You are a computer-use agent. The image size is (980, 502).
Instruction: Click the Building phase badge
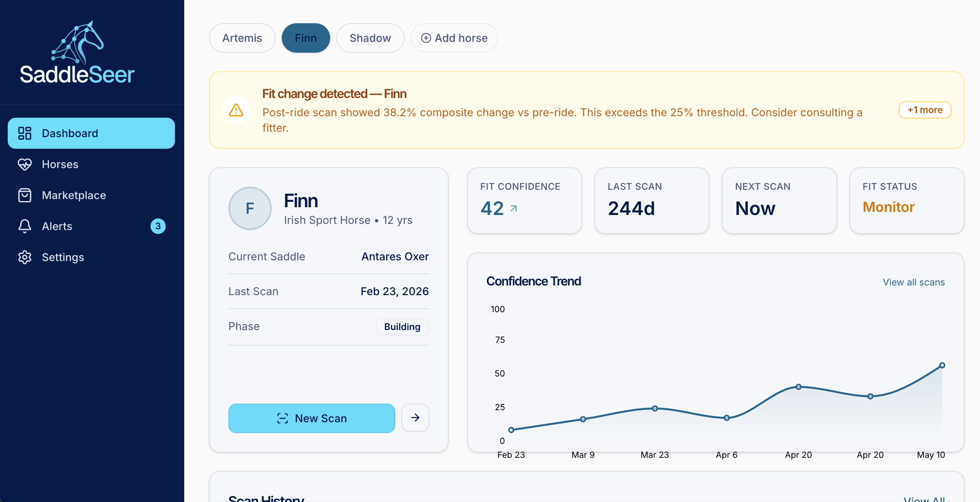403,327
